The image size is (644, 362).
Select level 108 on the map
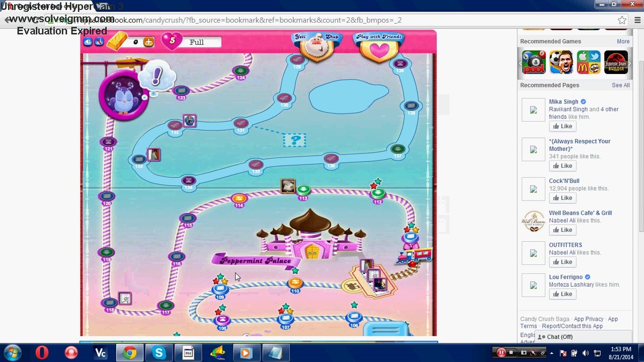pyautogui.click(x=222, y=320)
